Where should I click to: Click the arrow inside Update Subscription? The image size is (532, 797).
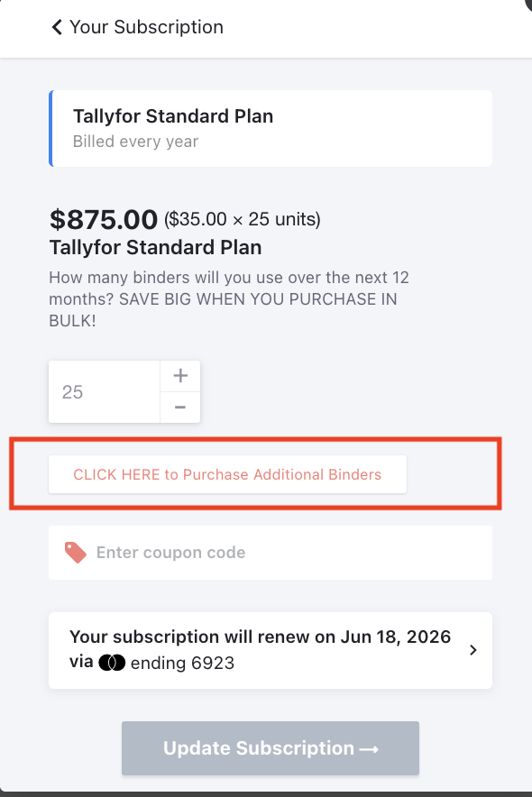(369, 749)
